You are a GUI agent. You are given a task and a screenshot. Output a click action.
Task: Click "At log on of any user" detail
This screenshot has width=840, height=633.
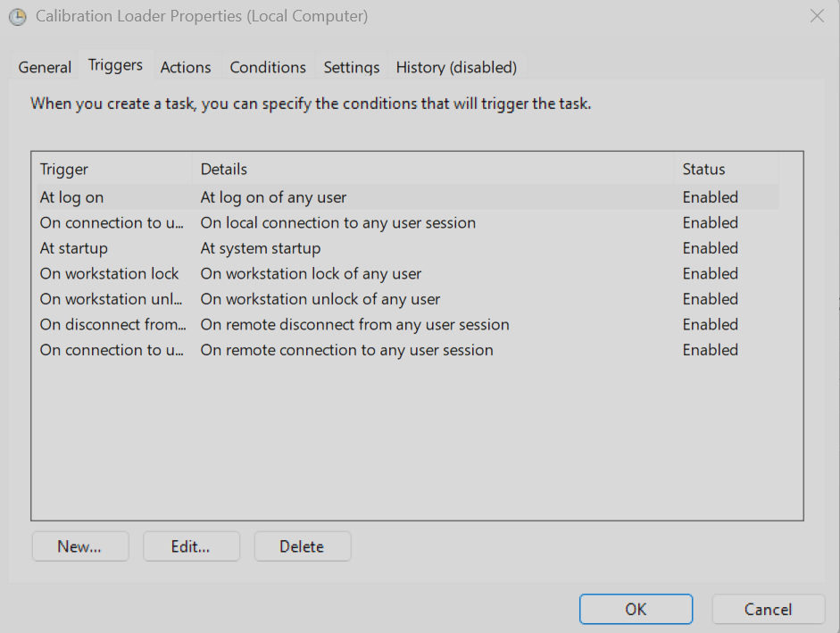click(273, 197)
